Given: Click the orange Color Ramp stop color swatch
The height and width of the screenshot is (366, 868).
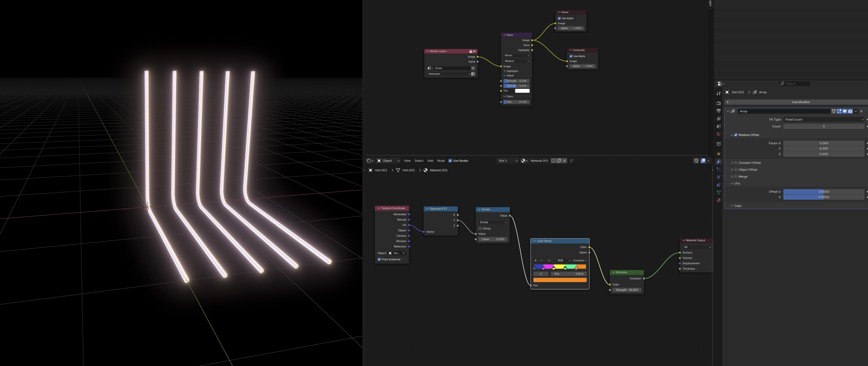Looking at the screenshot, I should [x=560, y=280].
